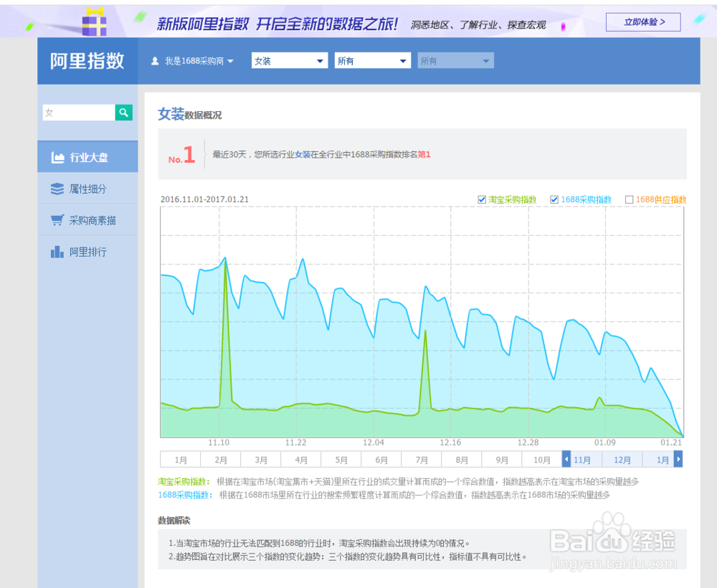
Task: Click the user profile icon in header
Action: tap(155, 61)
